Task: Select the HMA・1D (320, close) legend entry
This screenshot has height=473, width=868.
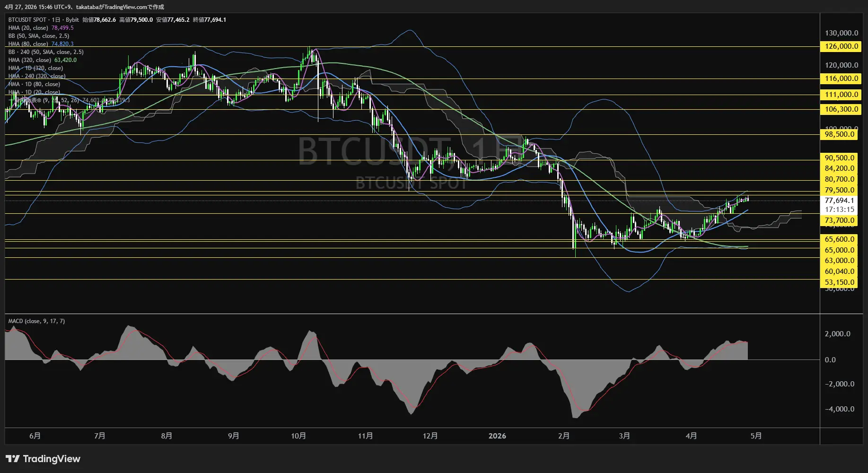Action: 35,68
